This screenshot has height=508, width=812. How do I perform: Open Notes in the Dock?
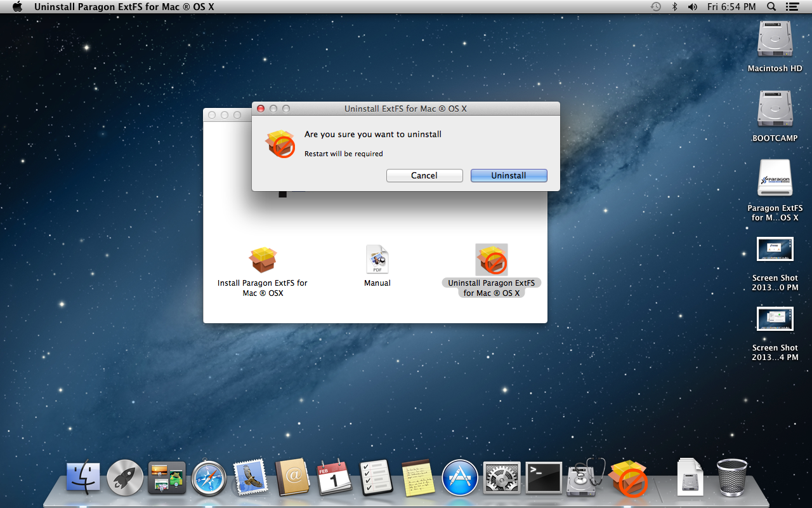tap(418, 478)
